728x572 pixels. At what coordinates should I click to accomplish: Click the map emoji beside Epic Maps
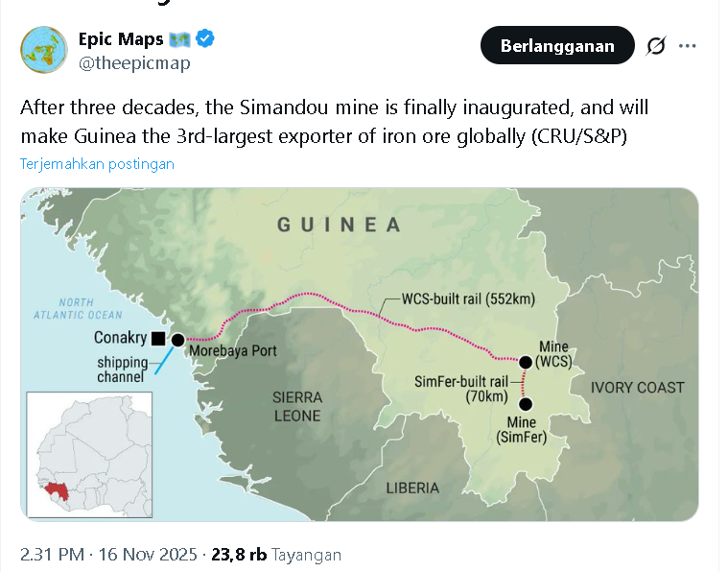click(x=180, y=39)
